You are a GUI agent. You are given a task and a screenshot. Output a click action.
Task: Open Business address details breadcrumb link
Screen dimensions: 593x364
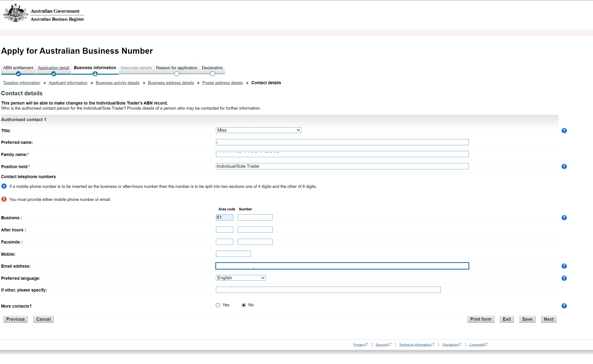pos(171,83)
